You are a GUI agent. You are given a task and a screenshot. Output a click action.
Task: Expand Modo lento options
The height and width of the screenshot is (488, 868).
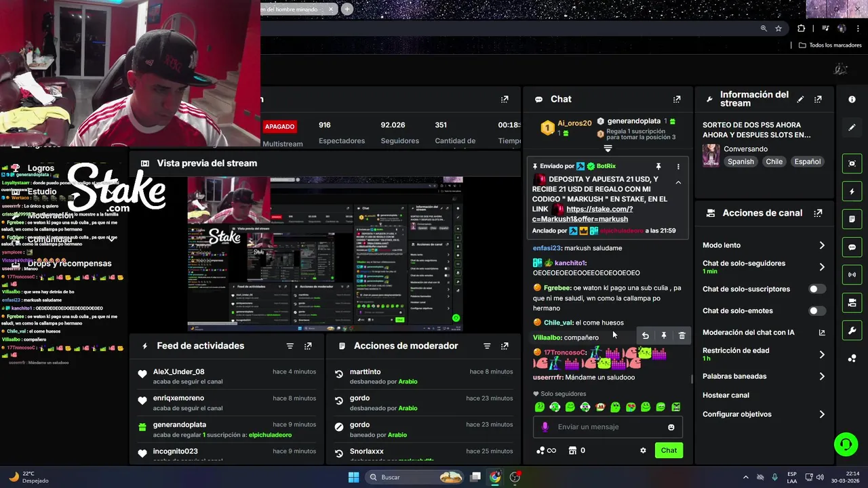pos(821,245)
